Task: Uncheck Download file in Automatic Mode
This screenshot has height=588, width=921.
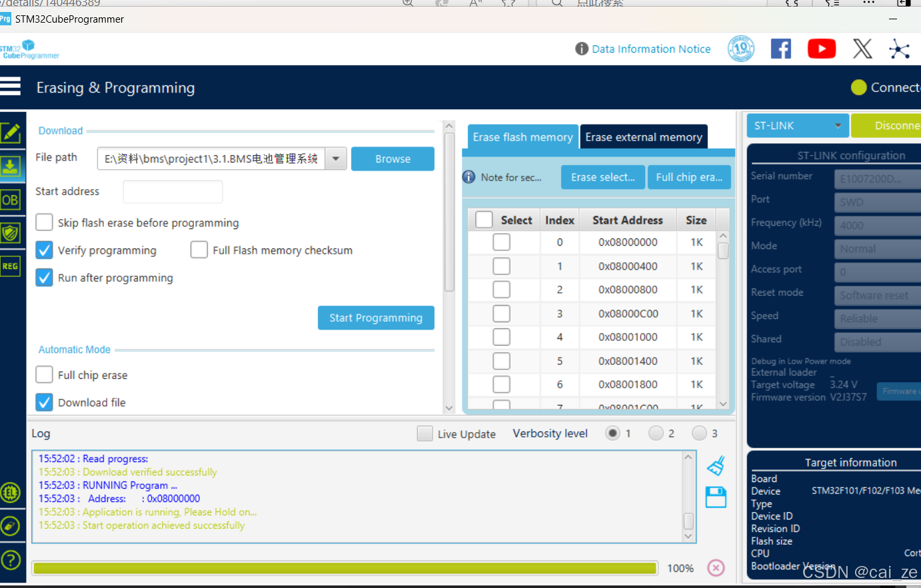Action: (x=44, y=402)
